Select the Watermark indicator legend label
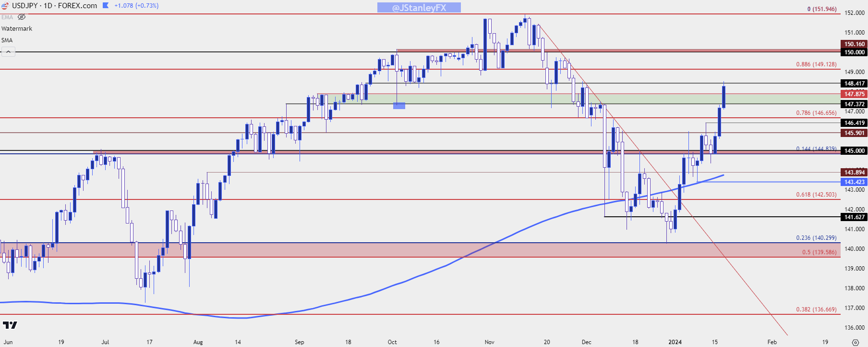The image size is (868, 347). click(x=17, y=29)
